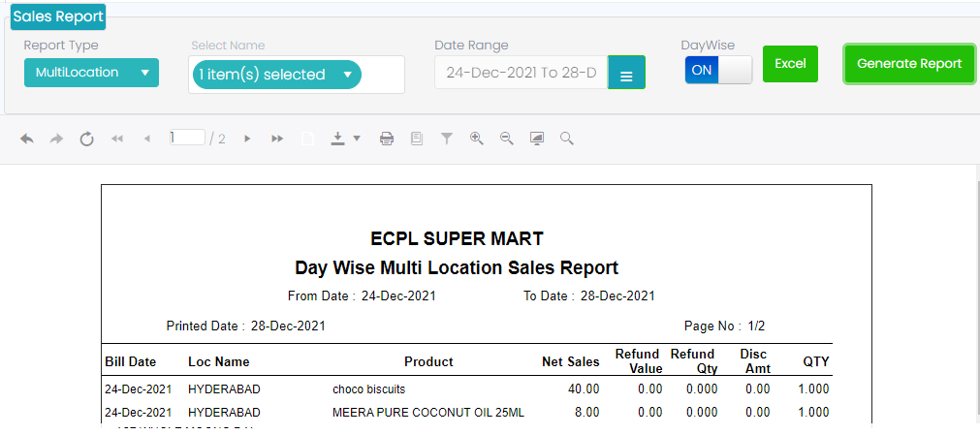Select the Sales Report tab header
Viewport: 980px width, 435px height.
(58, 16)
